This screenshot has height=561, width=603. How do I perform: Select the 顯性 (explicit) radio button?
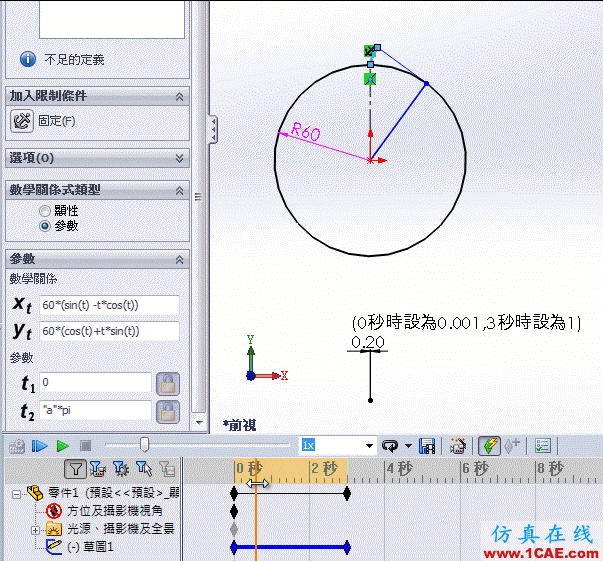(45, 211)
